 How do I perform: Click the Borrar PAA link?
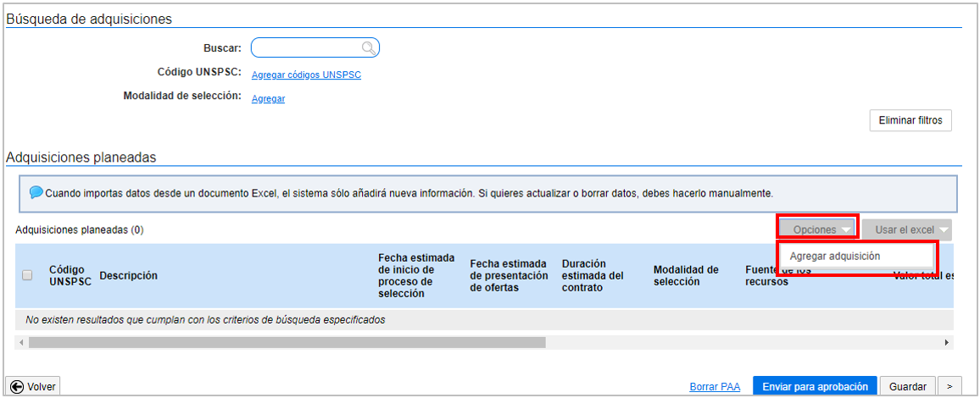pos(715,387)
